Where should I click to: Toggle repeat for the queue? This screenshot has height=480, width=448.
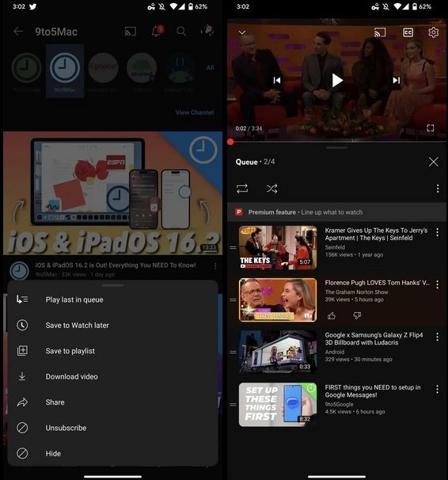(242, 189)
